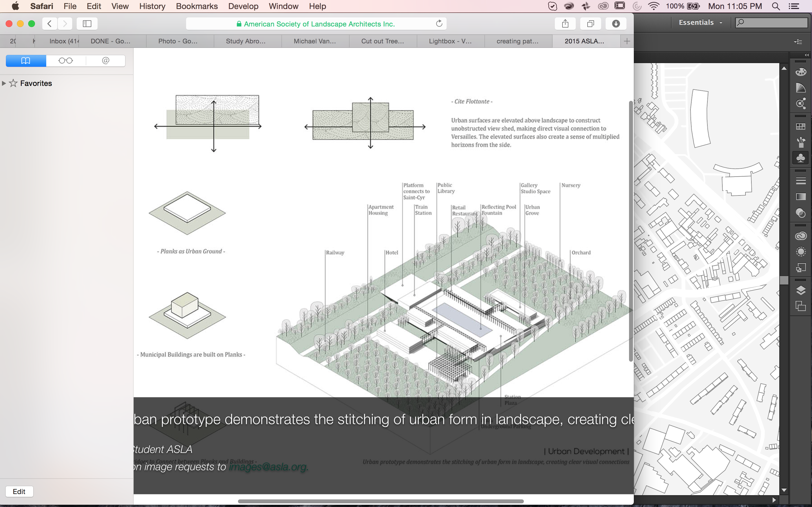Click the Share icon in Safari toolbar

pos(565,24)
